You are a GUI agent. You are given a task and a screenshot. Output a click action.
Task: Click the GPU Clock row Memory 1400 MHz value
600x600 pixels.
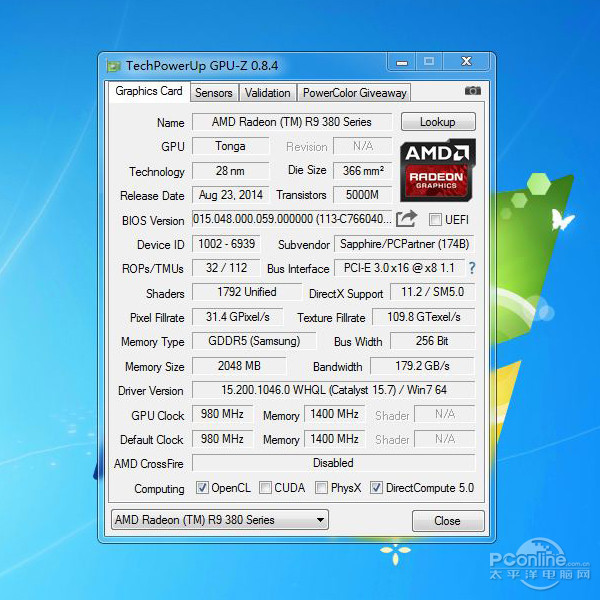click(x=334, y=414)
